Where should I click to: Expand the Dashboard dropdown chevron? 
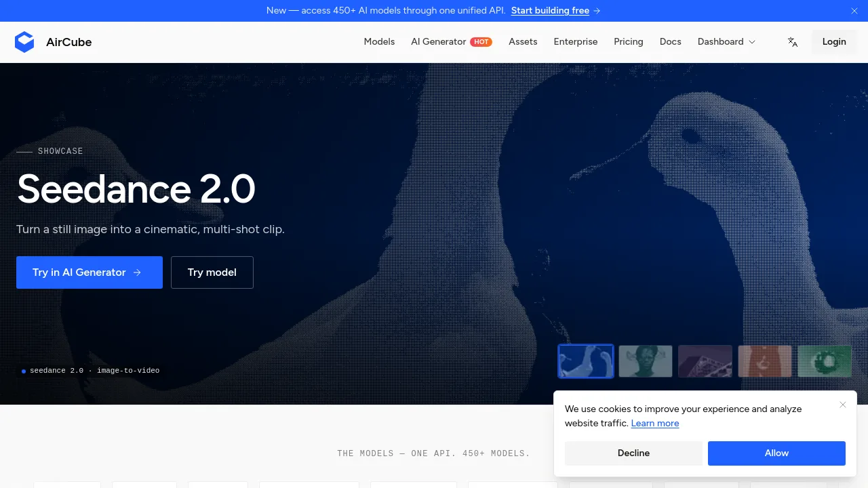point(752,42)
